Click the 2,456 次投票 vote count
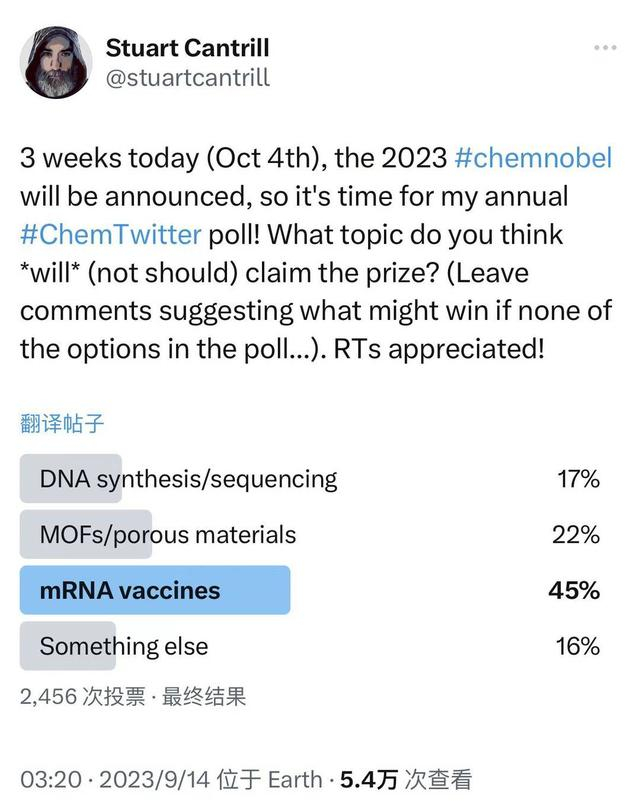640x811 pixels. pyautogui.click(x=84, y=696)
